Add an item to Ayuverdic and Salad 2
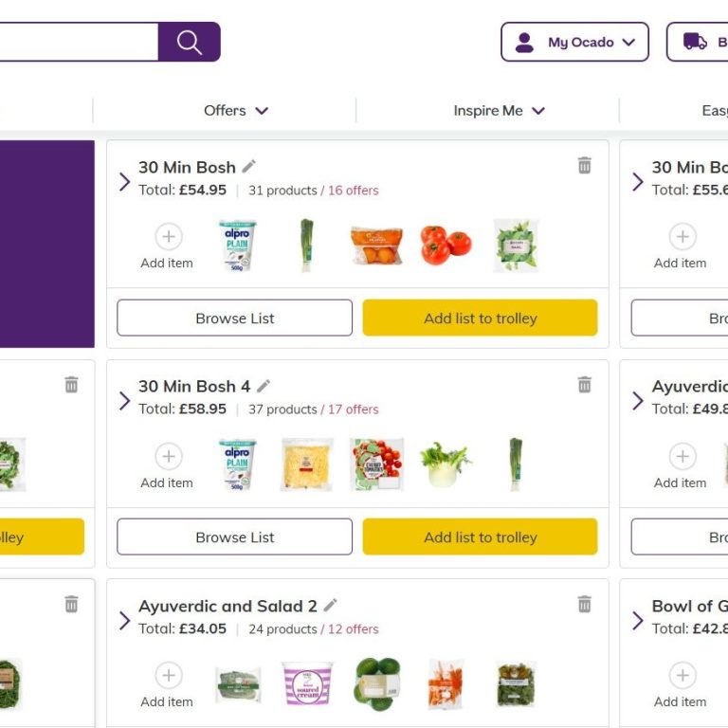This screenshot has height=728, width=728. click(168, 676)
